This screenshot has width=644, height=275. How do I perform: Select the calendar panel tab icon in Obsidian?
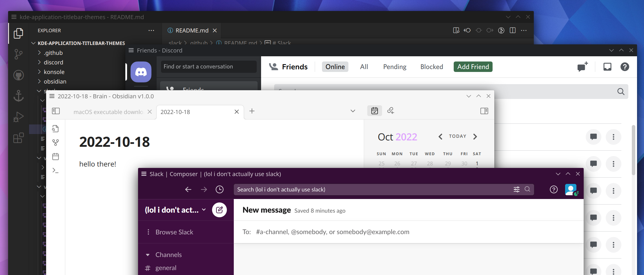coord(375,111)
